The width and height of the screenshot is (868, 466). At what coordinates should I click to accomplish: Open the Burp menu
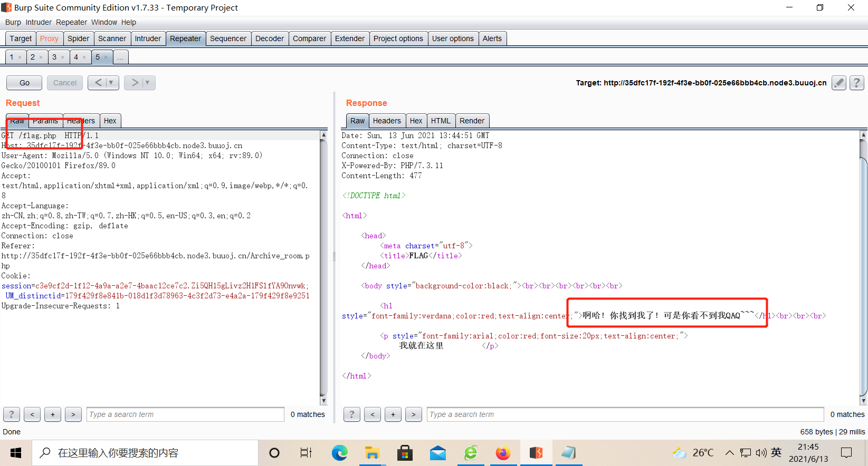(13, 22)
